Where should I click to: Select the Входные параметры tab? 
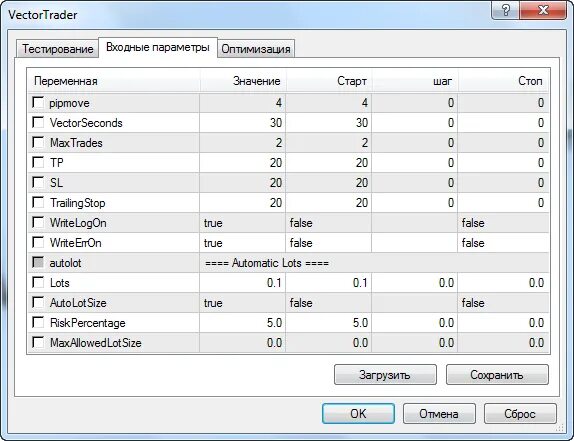pos(158,47)
